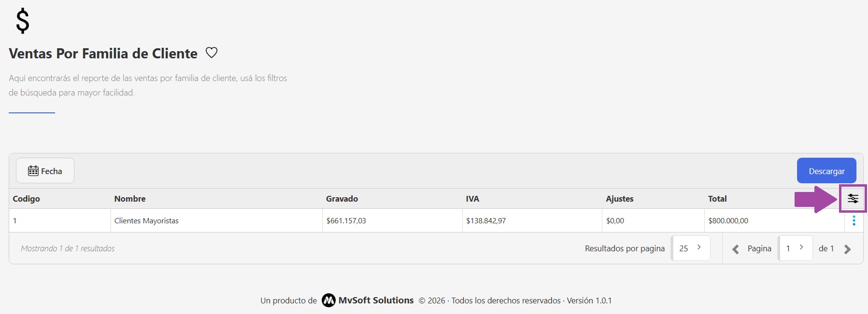868x314 pixels.
Task: Go to previous page arrow
Action: coord(736,249)
